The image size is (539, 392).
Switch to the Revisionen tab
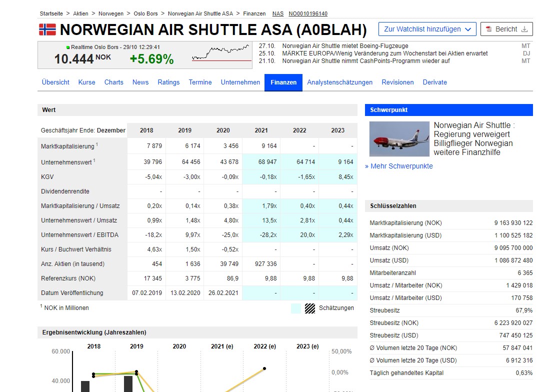[x=397, y=82]
